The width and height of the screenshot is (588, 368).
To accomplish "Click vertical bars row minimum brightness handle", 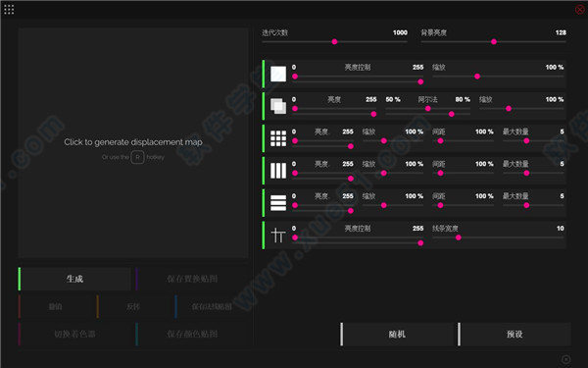I will click(x=295, y=173).
